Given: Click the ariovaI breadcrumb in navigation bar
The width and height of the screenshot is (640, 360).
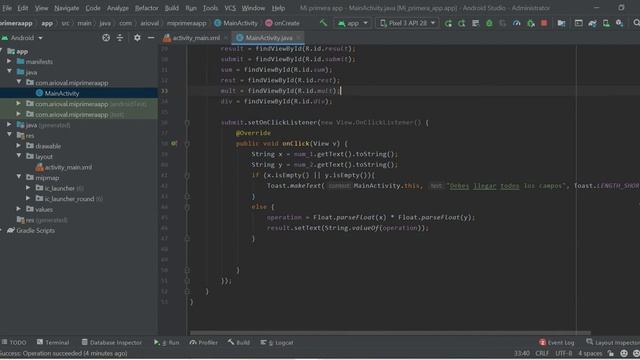Looking at the screenshot, I should (x=149, y=23).
